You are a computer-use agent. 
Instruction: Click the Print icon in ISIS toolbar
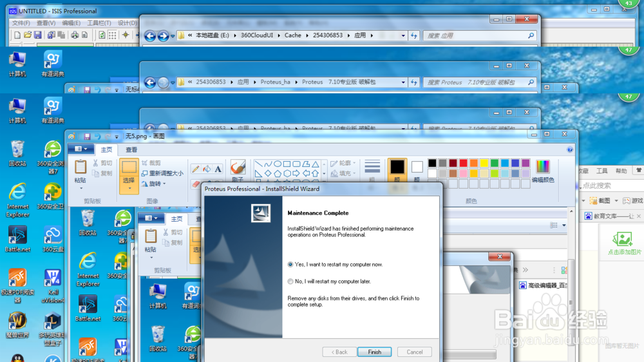[75, 35]
